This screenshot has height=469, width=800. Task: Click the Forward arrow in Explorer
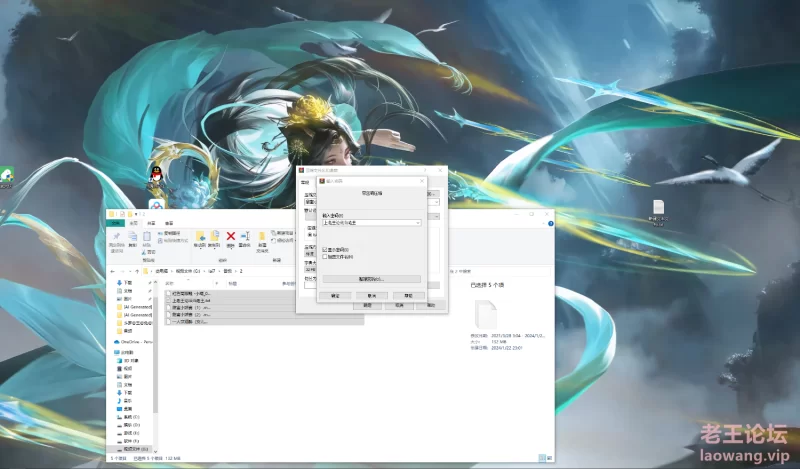click(122, 271)
